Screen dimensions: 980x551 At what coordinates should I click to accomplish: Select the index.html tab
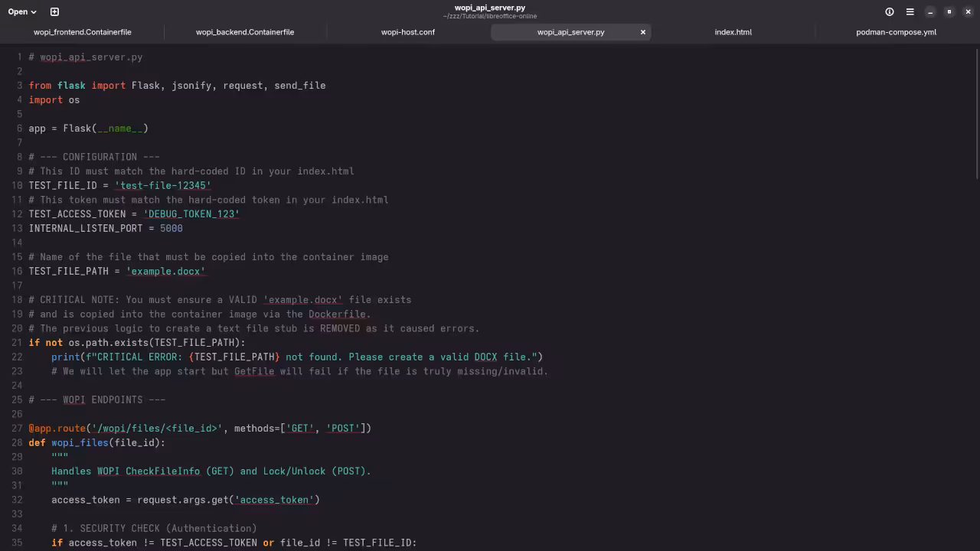pyautogui.click(x=733, y=32)
